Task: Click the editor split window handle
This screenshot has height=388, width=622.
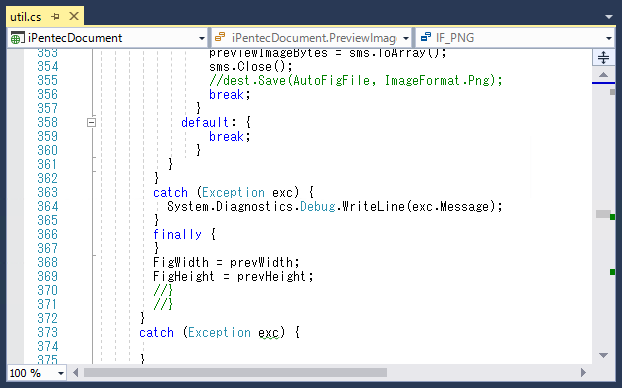Action: point(603,58)
